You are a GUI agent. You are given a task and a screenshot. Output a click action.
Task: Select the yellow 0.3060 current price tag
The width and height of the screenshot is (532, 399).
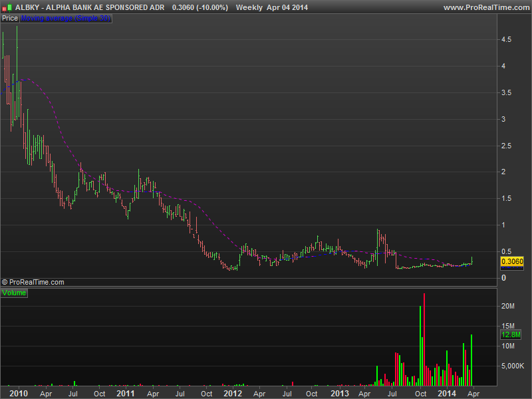[511, 262]
